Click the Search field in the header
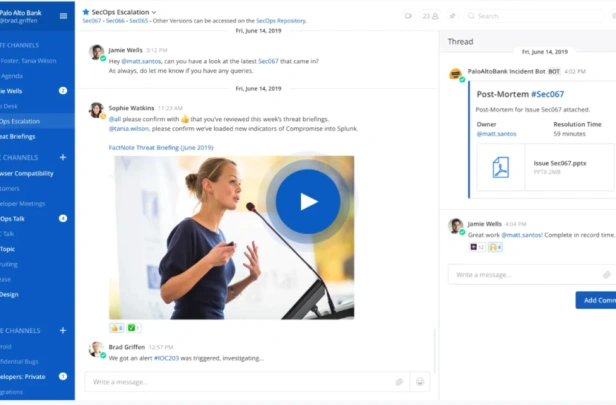 (534, 16)
